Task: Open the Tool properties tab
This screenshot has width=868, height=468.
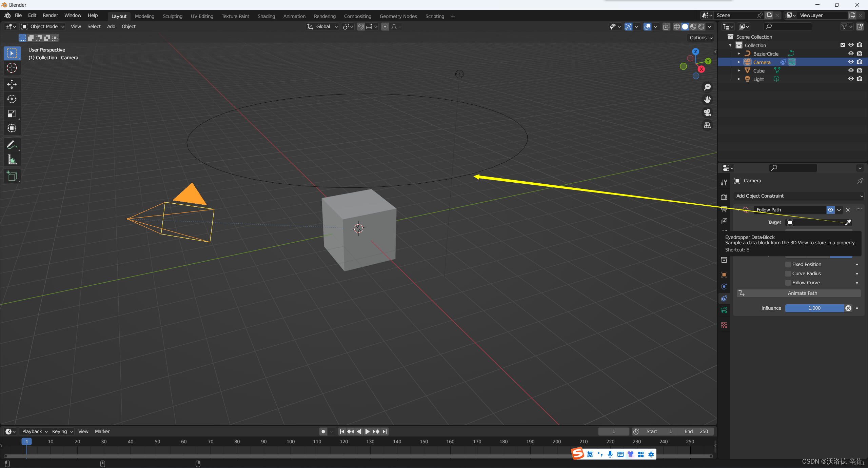Action: pos(724,183)
